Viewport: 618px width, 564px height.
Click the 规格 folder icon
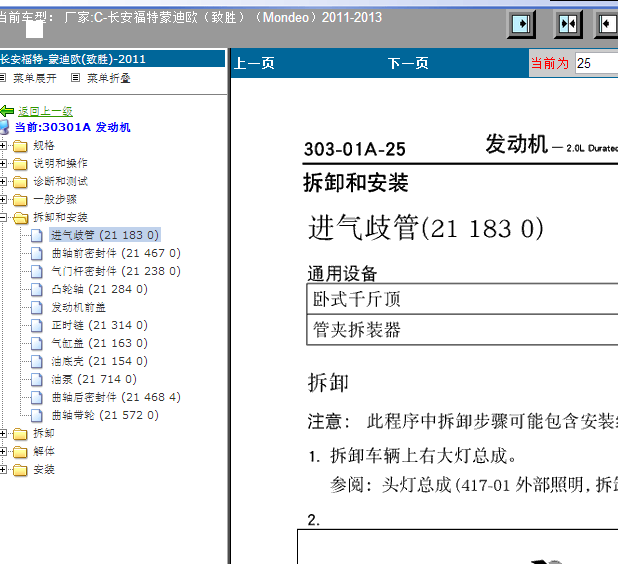[x=20, y=146]
